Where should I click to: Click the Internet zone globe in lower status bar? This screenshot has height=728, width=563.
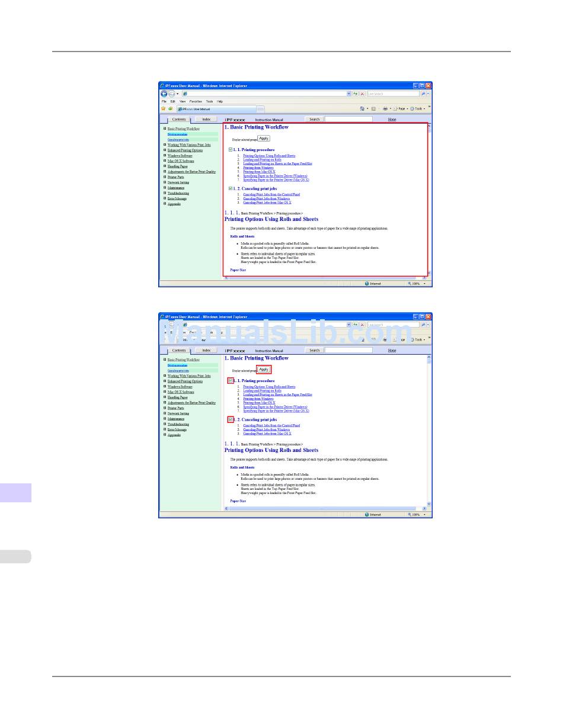click(367, 515)
